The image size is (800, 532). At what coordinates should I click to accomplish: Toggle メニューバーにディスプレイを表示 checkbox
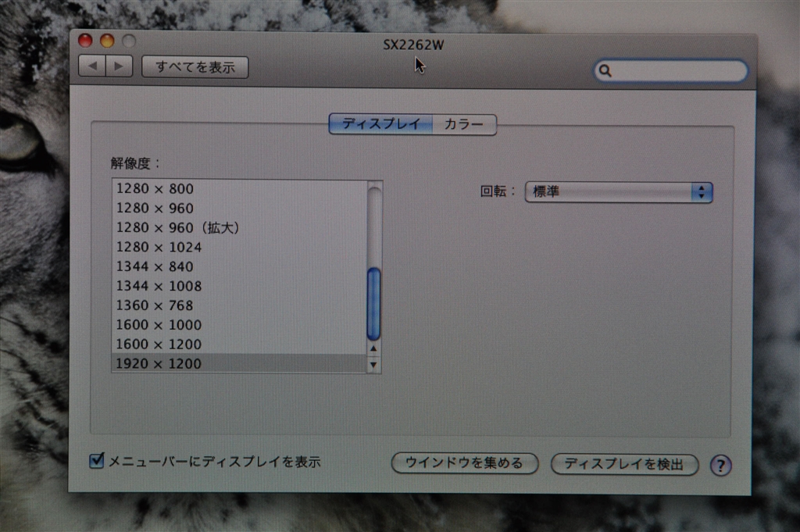coord(96,461)
